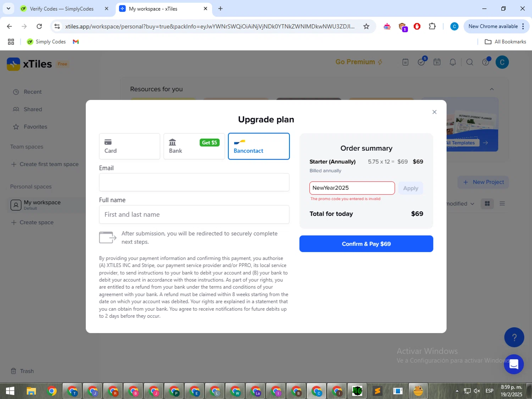View site information icon
This screenshot has width=532, height=399.
click(57, 26)
